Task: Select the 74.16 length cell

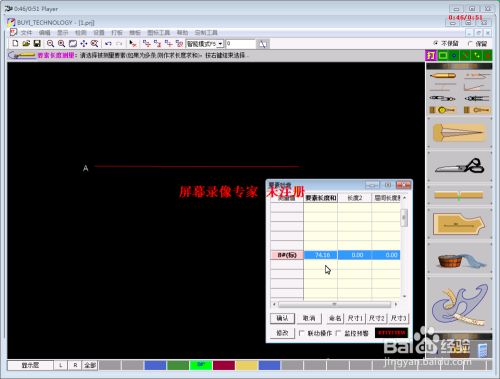Action: [321, 255]
